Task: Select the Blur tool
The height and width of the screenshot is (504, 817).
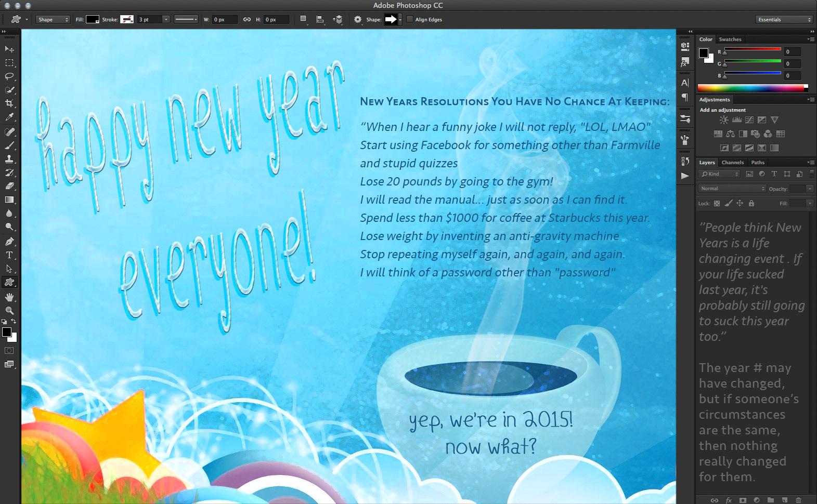Action: click(9, 214)
